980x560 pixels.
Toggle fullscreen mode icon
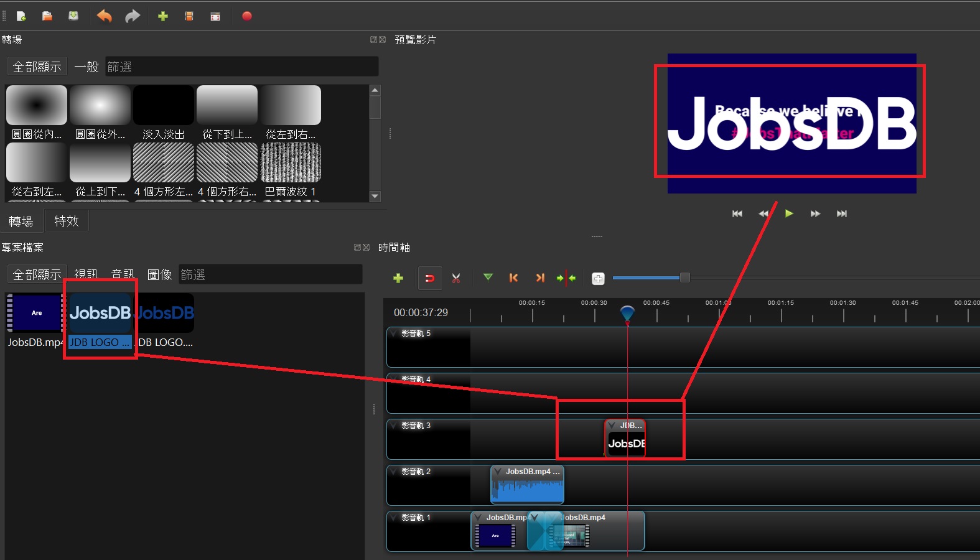pyautogui.click(x=215, y=16)
